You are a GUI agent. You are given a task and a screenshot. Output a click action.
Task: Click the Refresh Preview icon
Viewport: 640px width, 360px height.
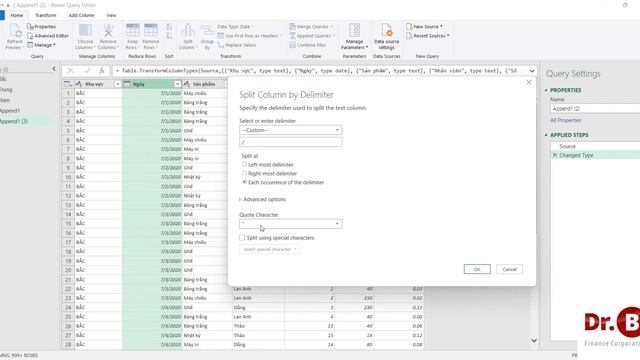click(15, 31)
